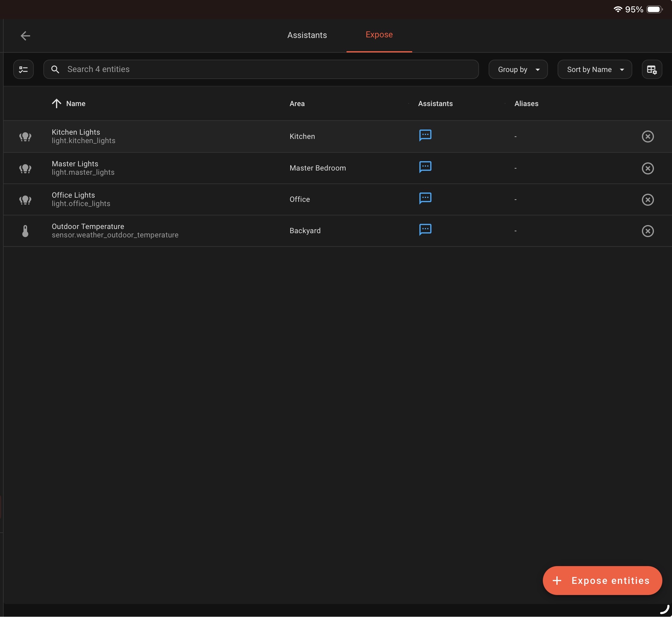Click Master Lights bulb group icon

[25, 168]
